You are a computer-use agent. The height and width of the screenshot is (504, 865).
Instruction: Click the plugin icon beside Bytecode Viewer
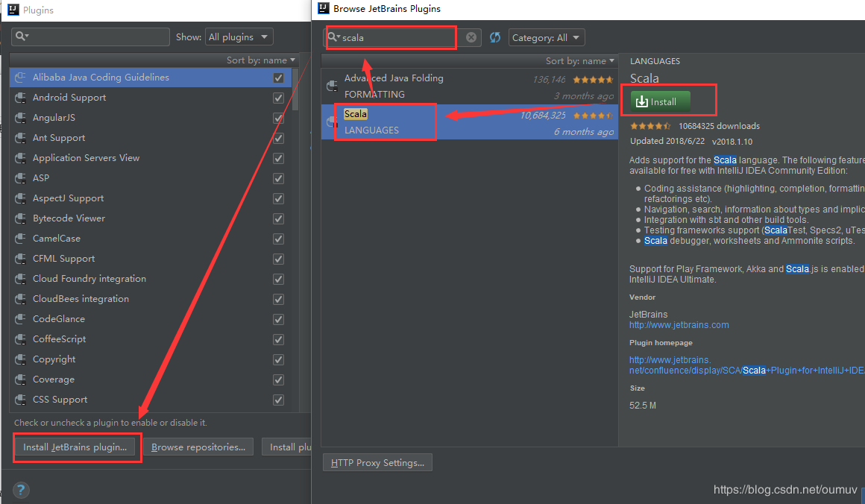tap(20, 218)
